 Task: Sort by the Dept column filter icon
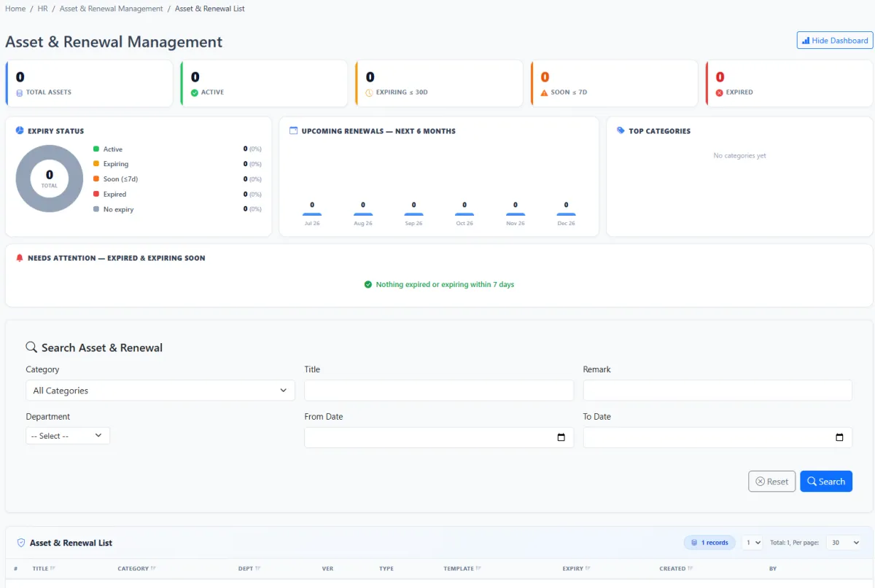click(258, 568)
